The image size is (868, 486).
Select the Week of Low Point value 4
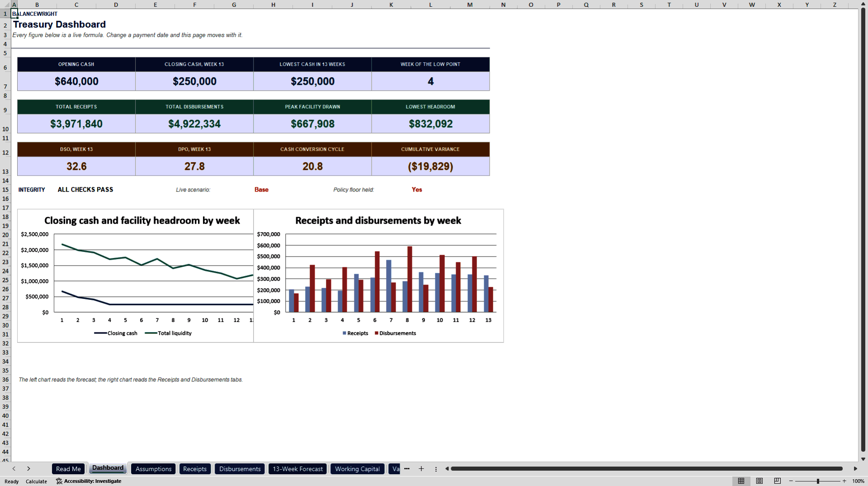430,81
